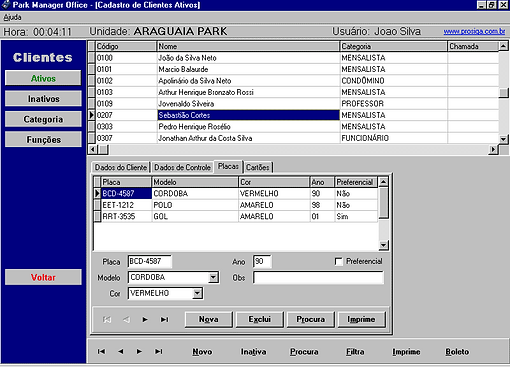The image size is (510, 367).
Task: Click the Modelo column header in plates grid
Action: [x=195, y=182]
